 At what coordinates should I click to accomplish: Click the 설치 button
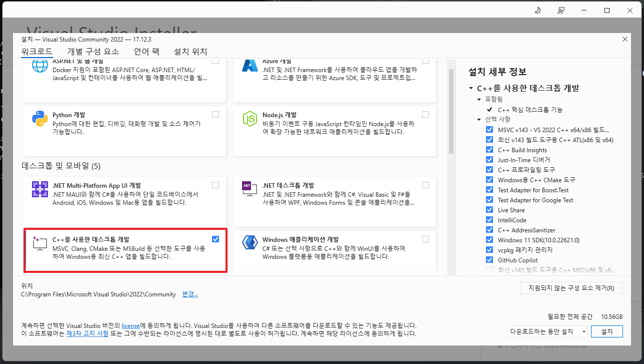(x=607, y=331)
